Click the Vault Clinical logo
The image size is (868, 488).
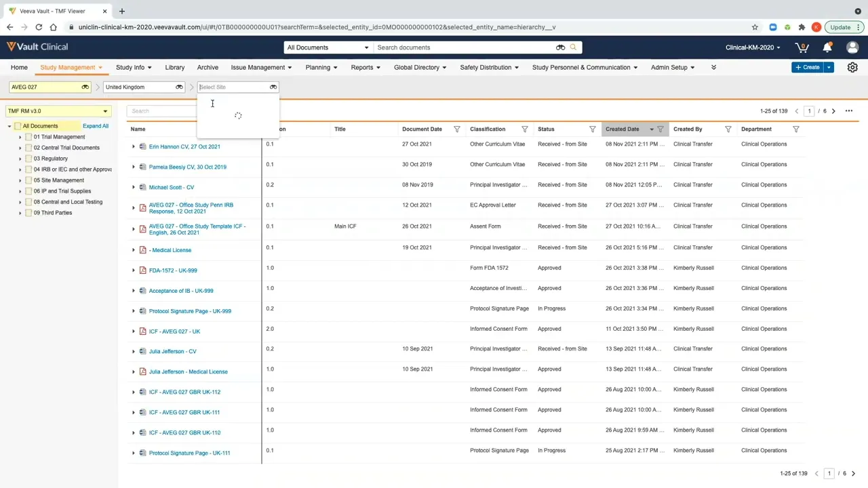[37, 47]
